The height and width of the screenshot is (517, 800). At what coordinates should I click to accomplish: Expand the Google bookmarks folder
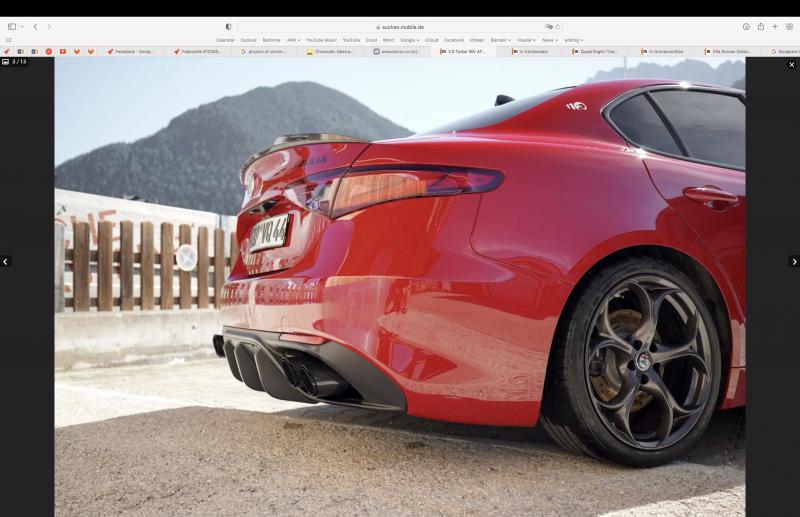pos(410,40)
